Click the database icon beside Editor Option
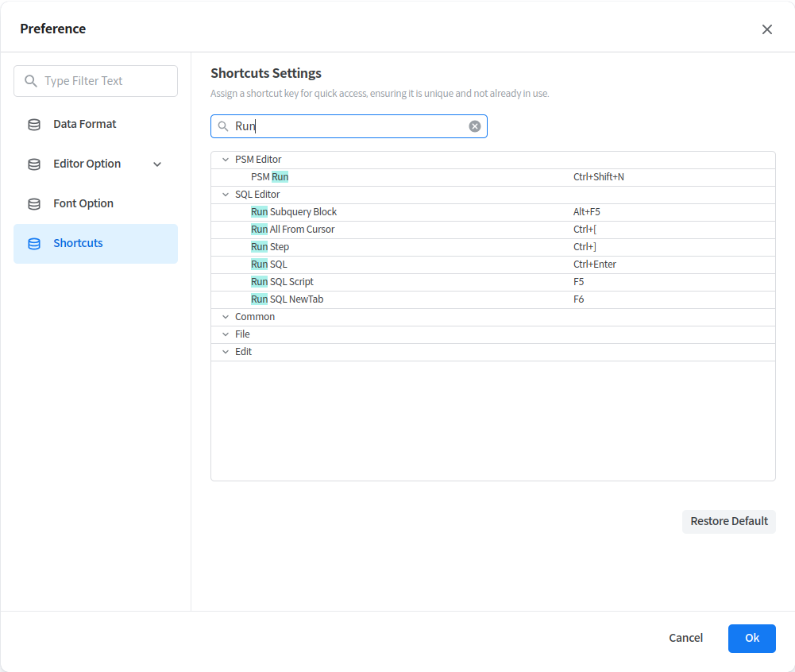Viewport: 795px width, 672px height. (x=34, y=164)
